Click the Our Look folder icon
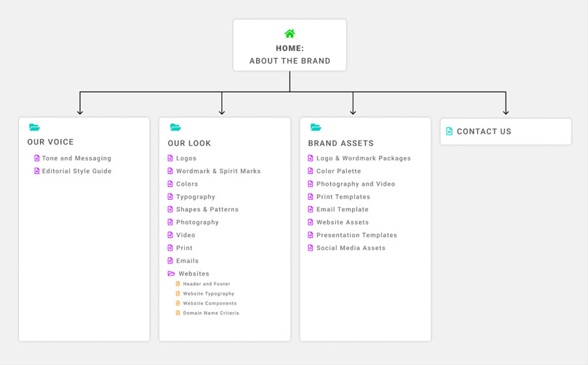Image resolution: width=588 pixels, height=365 pixels. click(x=176, y=128)
